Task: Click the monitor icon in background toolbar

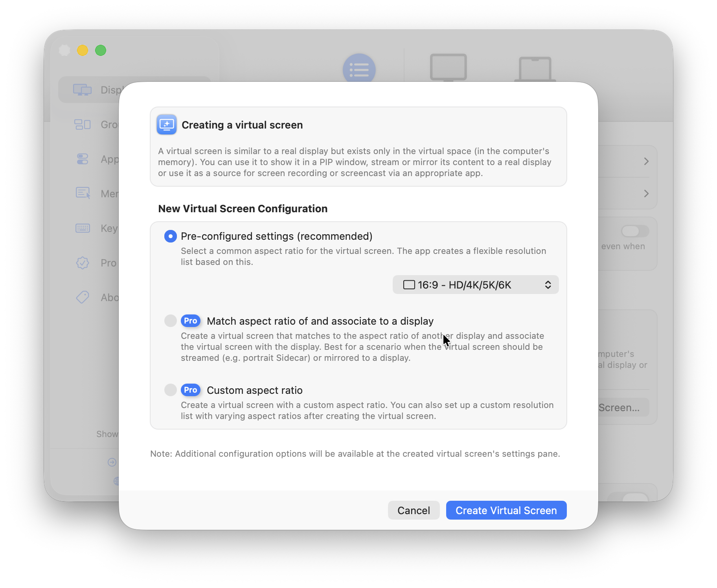Action: 449,68
